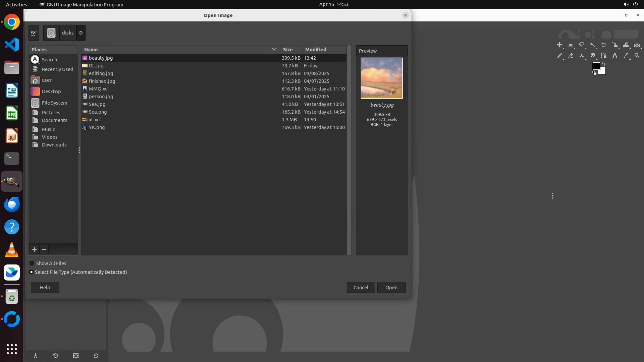Select the Free Select lasso tool

coord(582,45)
